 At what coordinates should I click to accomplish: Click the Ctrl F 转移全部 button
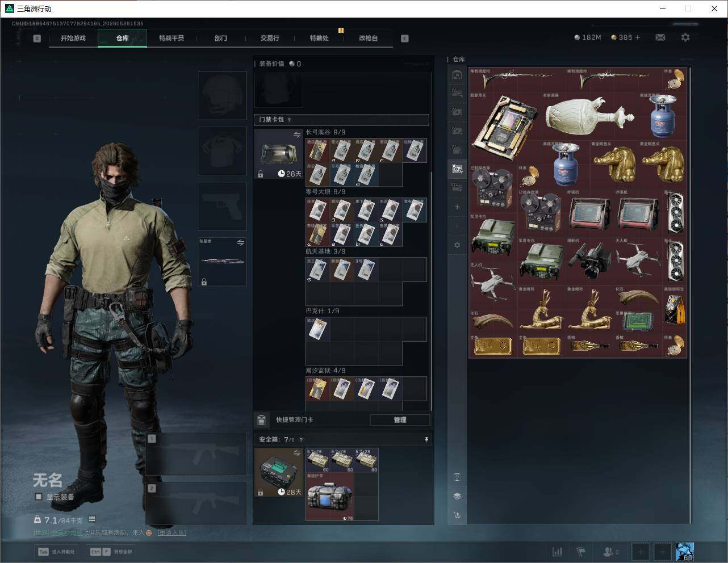tap(111, 552)
